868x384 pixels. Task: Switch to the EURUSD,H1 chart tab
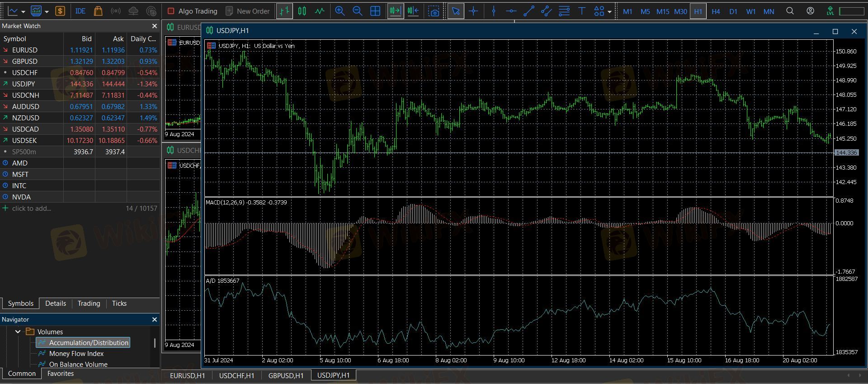coord(187,375)
